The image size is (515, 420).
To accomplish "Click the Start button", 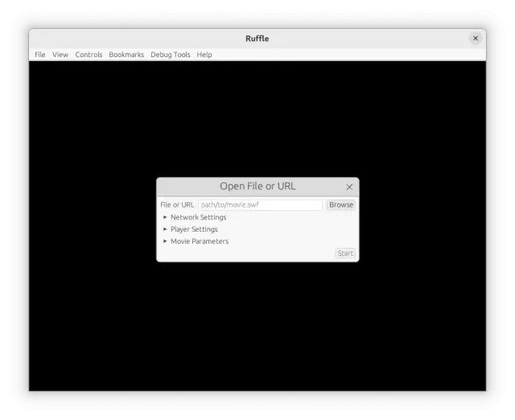I will [345, 253].
